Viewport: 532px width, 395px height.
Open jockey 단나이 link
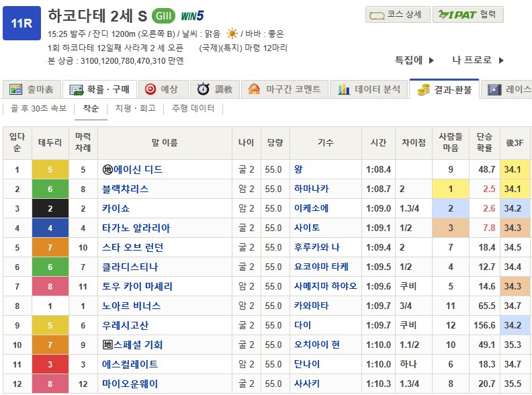coord(307,365)
